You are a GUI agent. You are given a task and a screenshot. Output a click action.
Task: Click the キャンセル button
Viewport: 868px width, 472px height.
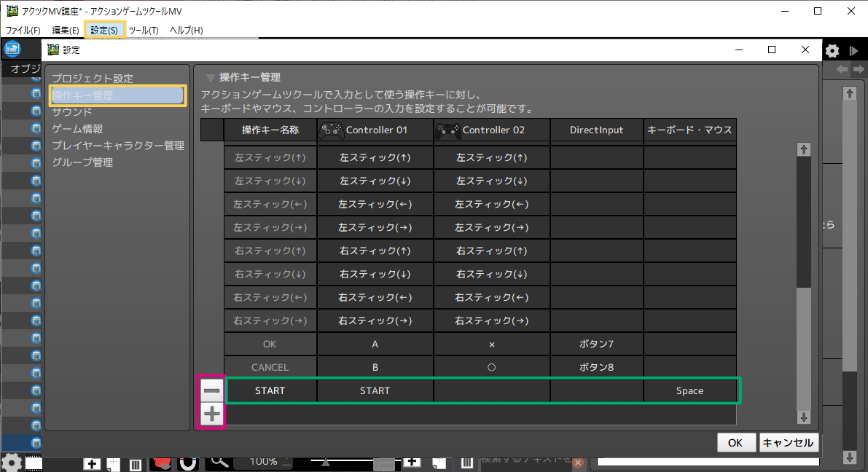(789, 442)
